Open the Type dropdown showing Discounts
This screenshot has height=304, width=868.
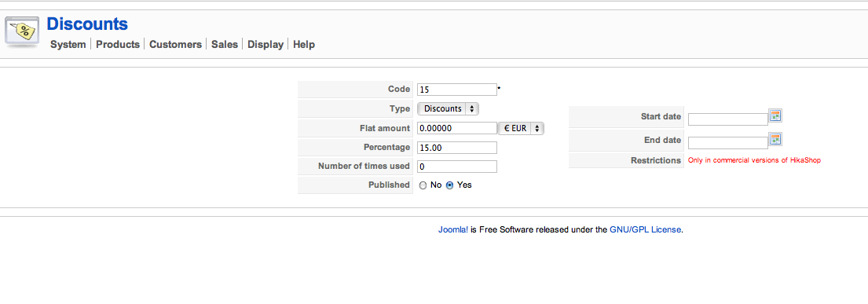(x=448, y=109)
